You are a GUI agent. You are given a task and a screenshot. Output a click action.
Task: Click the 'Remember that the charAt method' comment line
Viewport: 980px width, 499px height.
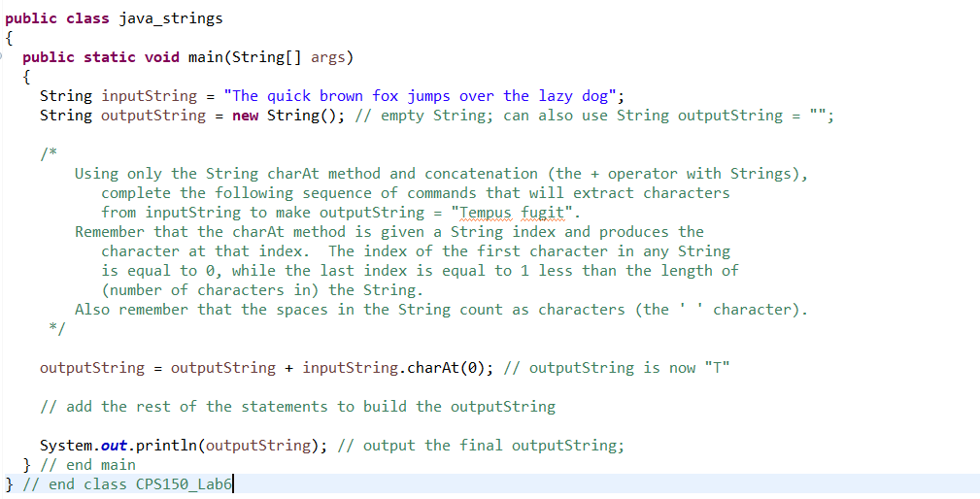coord(389,232)
